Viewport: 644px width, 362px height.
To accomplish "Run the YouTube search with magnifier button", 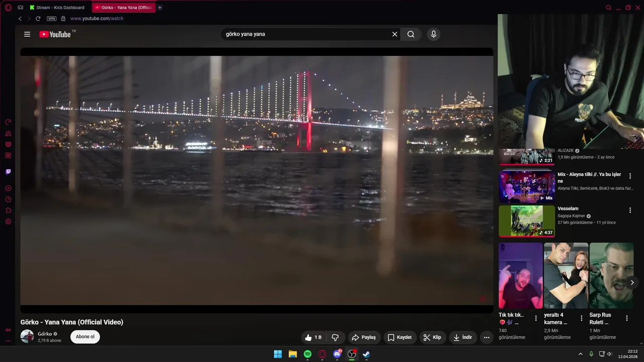I will click(x=411, y=34).
